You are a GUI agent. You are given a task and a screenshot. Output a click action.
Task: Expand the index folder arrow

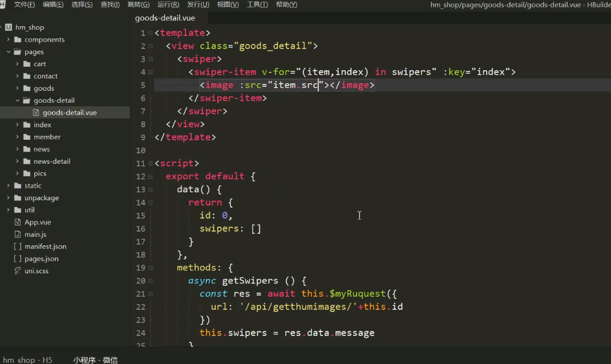17,125
